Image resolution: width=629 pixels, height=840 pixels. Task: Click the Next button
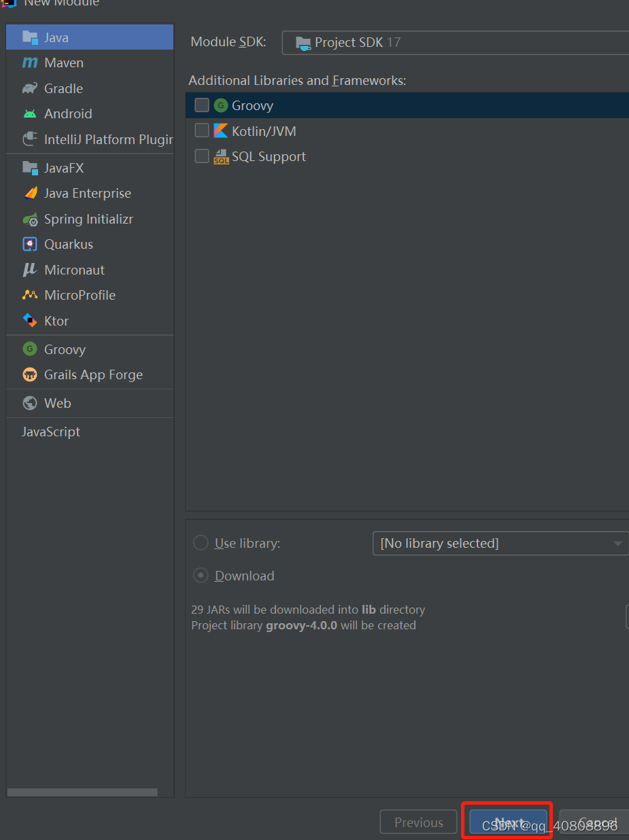click(x=508, y=822)
